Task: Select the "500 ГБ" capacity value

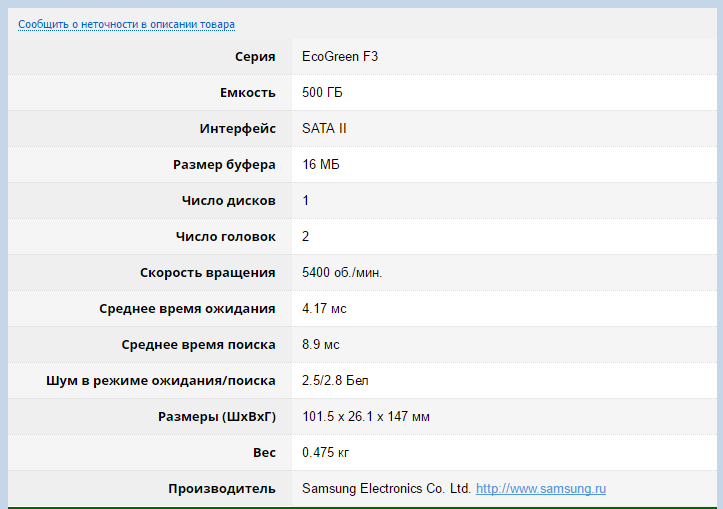Action: (x=322, y=92)
